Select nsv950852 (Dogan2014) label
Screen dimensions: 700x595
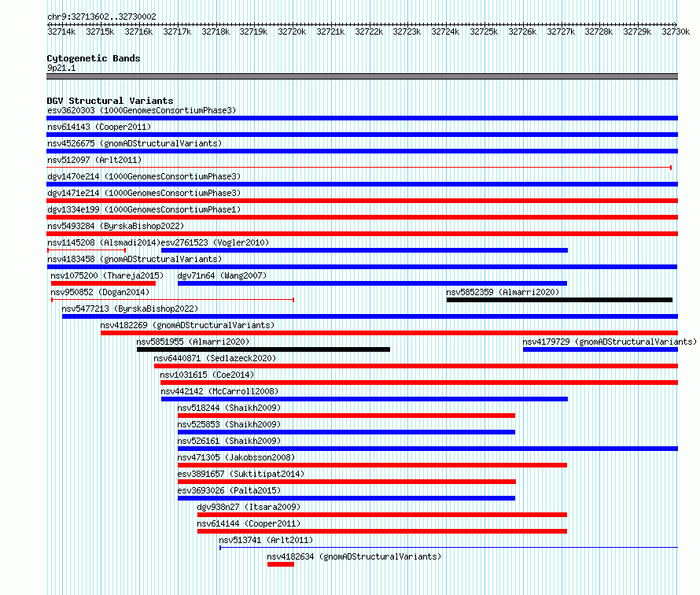point(100,292)
